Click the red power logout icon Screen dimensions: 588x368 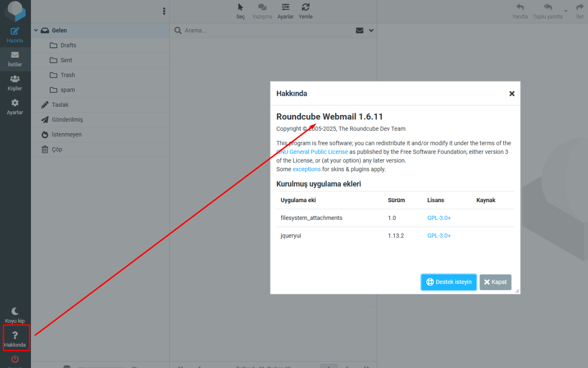(x=15, y=360)
